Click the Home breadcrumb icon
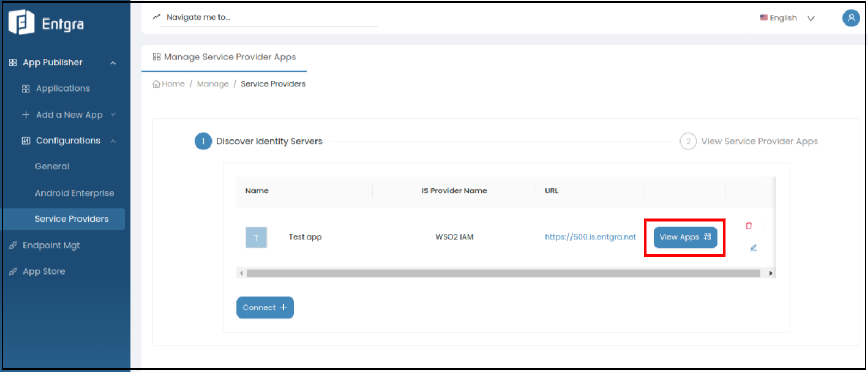The height and width of the screenshot is (372, 868). [x=156, y=84]
